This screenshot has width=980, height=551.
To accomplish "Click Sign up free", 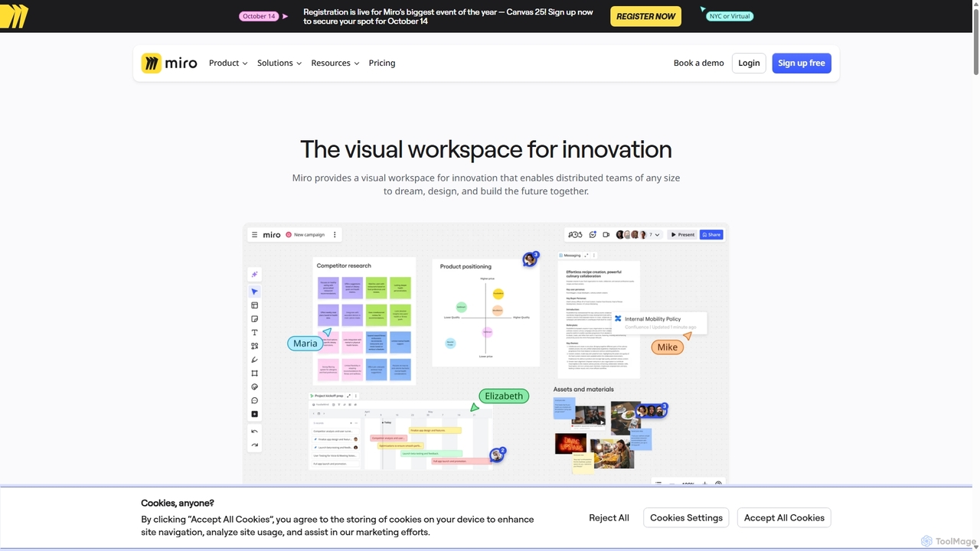I will click(x=802, y=63).
